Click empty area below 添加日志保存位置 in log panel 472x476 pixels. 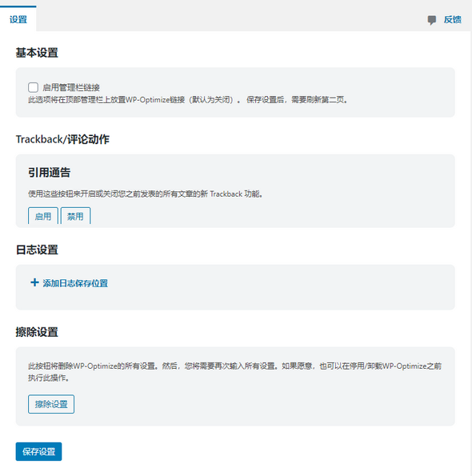(235, 300)
